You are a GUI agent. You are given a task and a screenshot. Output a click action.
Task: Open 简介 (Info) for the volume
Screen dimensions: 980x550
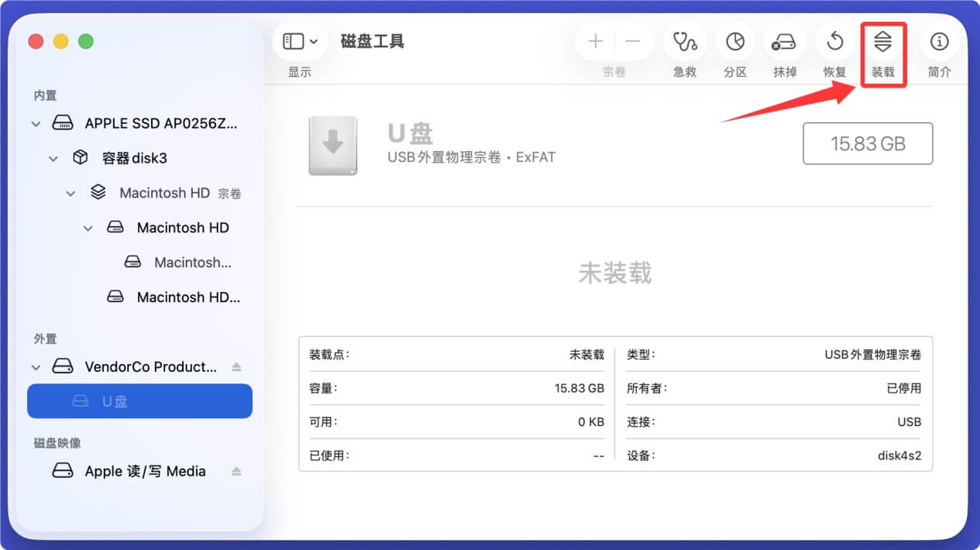(939, 43)
